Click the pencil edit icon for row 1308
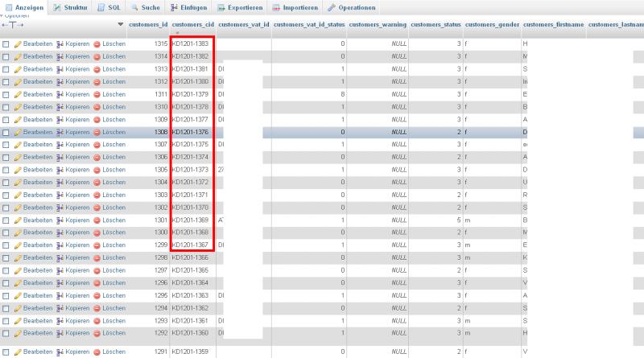644x358 pixels. click(x=17, y=132)
